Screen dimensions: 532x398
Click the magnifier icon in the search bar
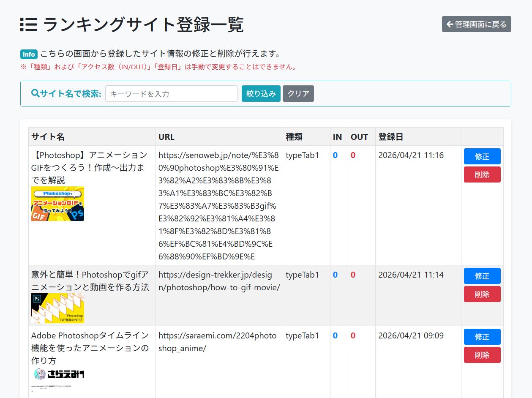click(x=35, y=93)
